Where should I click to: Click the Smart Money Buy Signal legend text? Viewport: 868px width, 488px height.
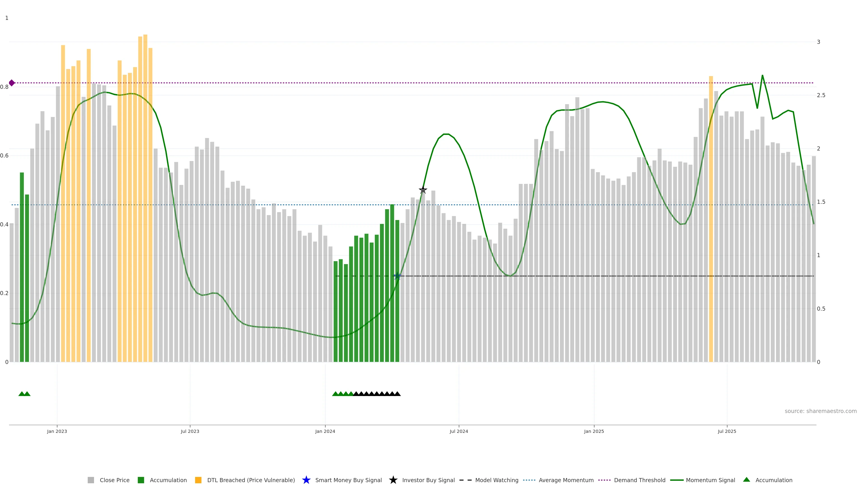348,480
